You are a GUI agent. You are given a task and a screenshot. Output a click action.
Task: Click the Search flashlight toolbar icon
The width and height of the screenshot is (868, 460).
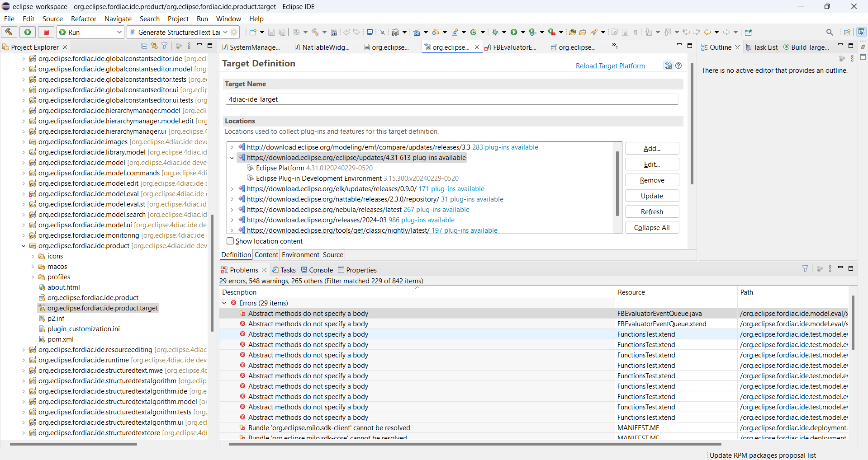coord(594,32)
